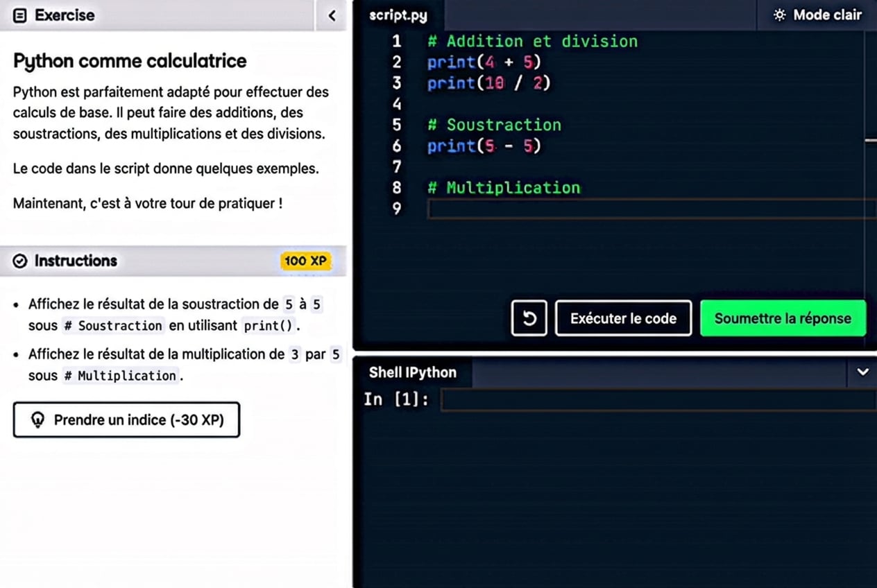Click the IPython shell input In [1]
This screenshot has height=588, width=877.
tap(658, 399)
